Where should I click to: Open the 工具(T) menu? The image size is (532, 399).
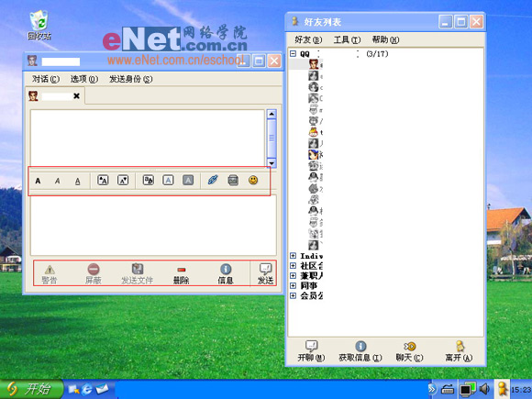[347, 40]
